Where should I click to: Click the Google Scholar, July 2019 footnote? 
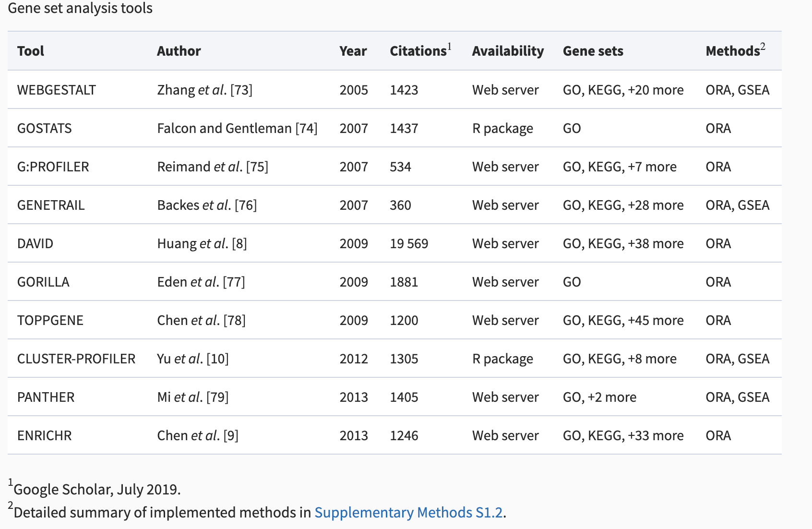pos(96,490)
